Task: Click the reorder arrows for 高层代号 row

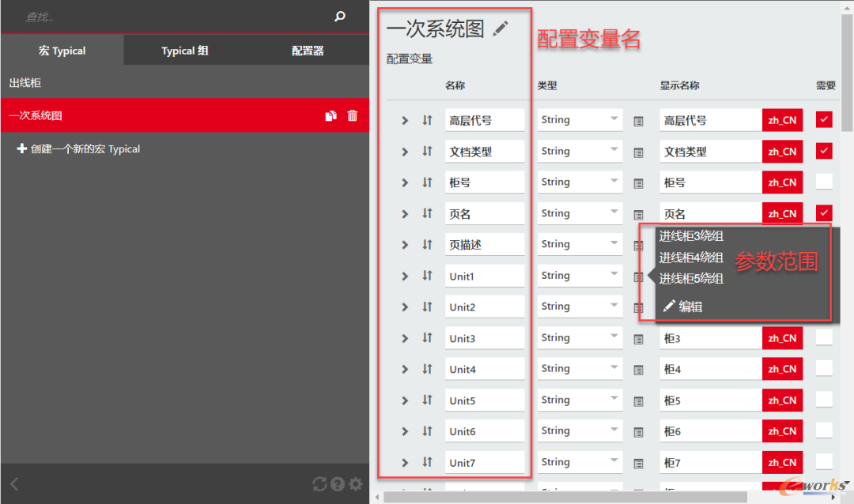Action: click(428, 120)
